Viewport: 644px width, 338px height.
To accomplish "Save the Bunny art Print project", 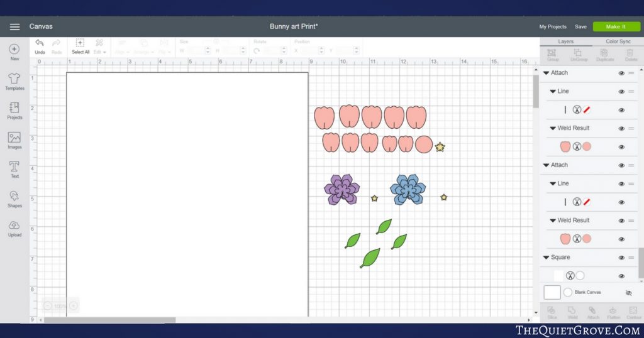I will (x=580, y=26).
